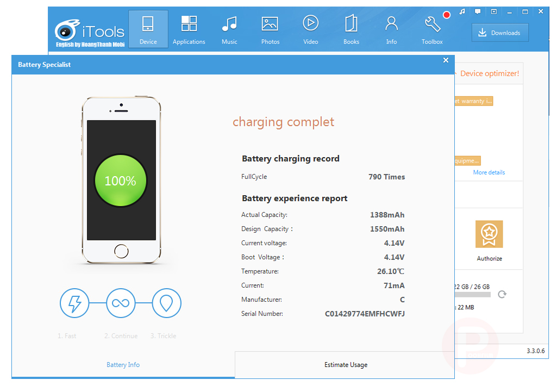Click the Battery Specialist dialog title
The width and height of the screenshot is (557, 392).
[x=45, y=65]
